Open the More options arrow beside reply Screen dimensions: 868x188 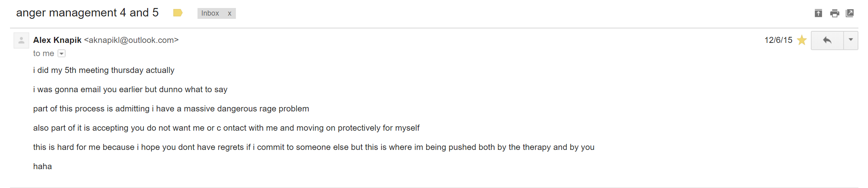(851, 40)
